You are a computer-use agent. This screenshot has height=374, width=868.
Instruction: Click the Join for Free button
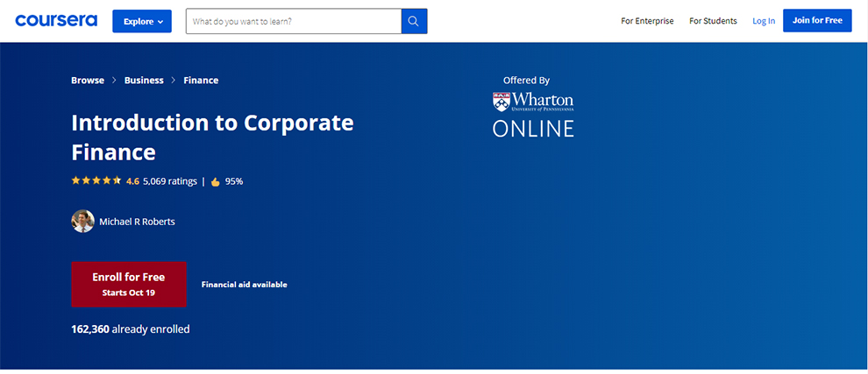coord(817,20)
